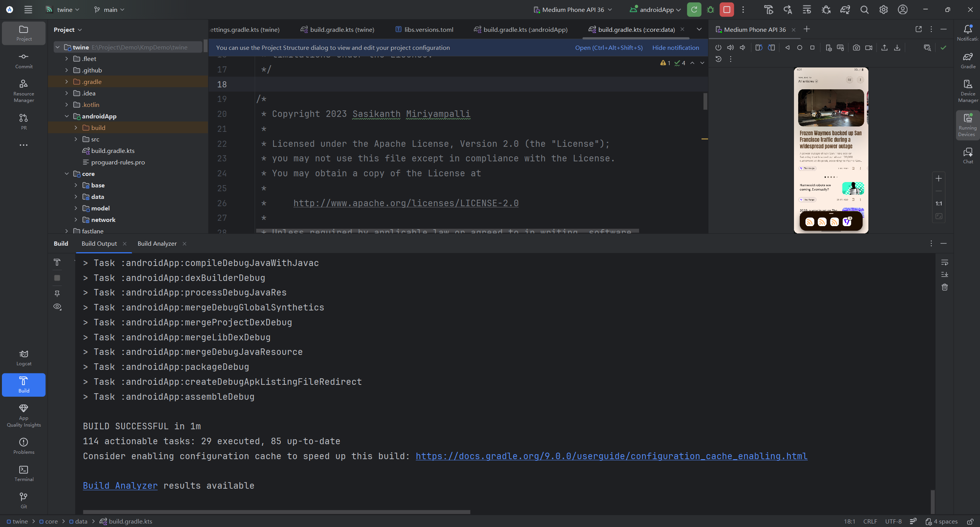Expand the network module folder
980x527 pixels.
click(76, 220)
